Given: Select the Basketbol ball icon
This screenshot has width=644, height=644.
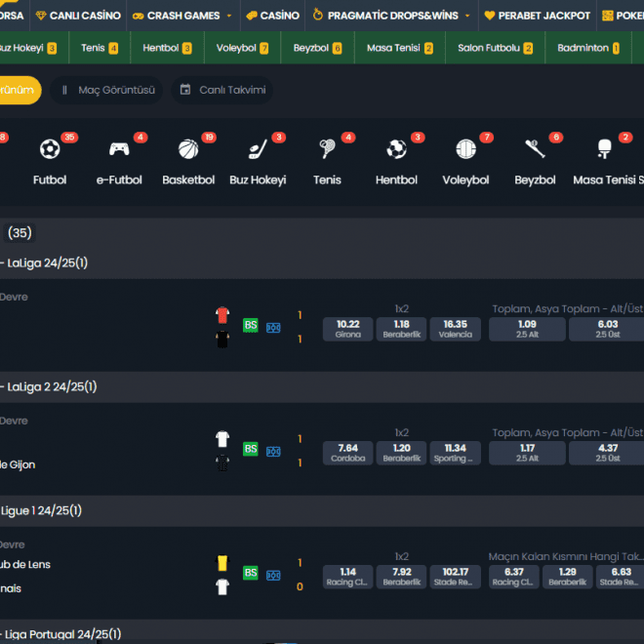Looking at the screenshot, I should (x=188, y=148).
